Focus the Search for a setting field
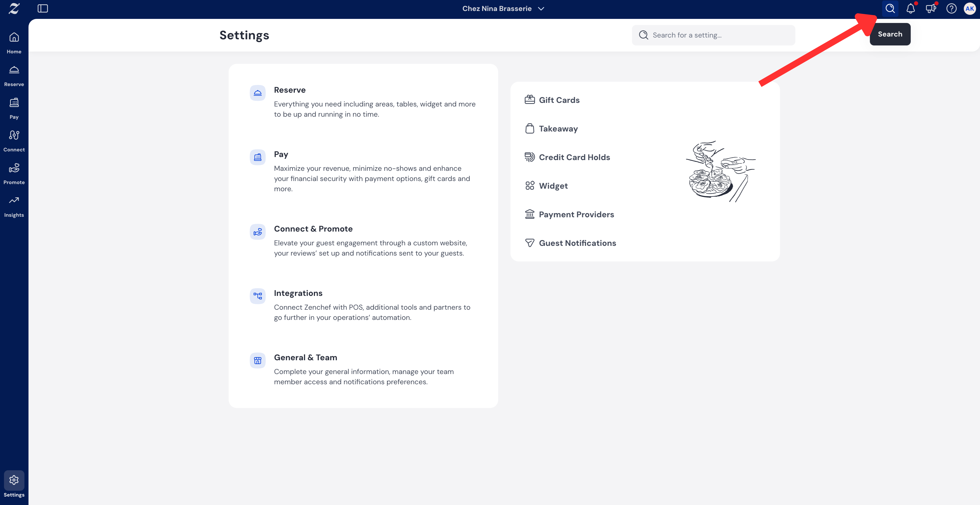Screen dimensions: 980x505 [x=713, y=35]
